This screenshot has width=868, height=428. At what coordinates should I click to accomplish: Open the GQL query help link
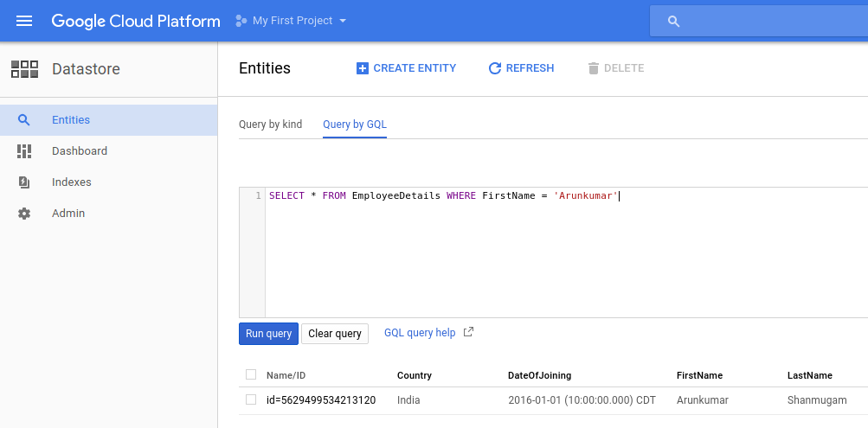click(420, 332)
